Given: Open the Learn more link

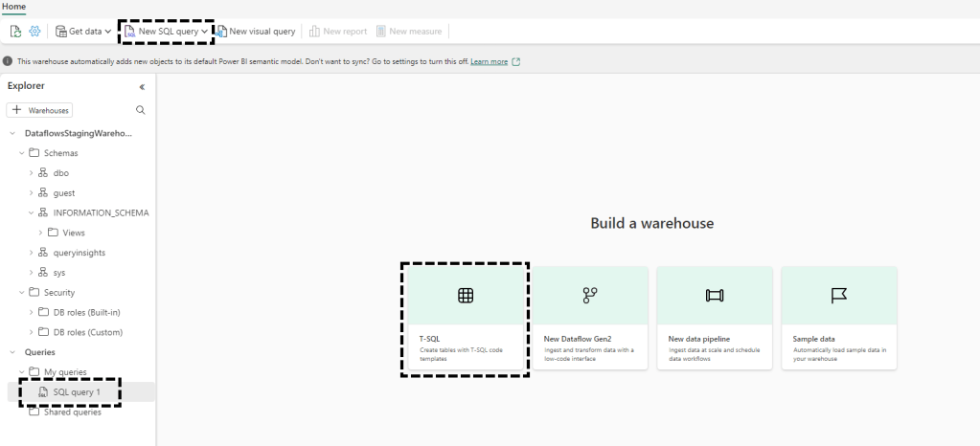Looking at the screenshot, I should (489, 61).
